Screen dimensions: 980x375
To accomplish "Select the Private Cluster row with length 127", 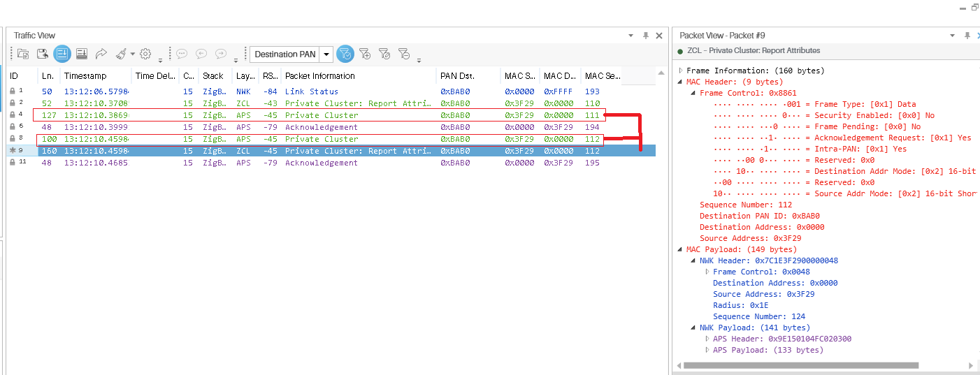I will click(x=331, y=115).
